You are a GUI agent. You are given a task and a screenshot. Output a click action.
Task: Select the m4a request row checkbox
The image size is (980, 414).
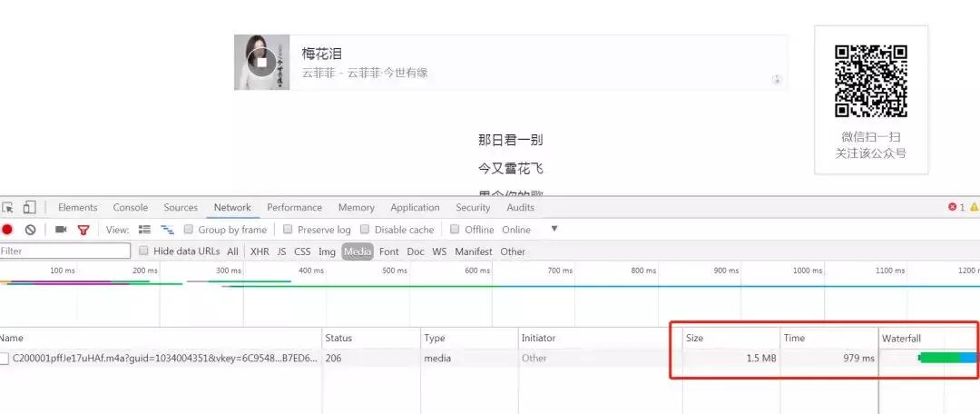click(5, 359)
